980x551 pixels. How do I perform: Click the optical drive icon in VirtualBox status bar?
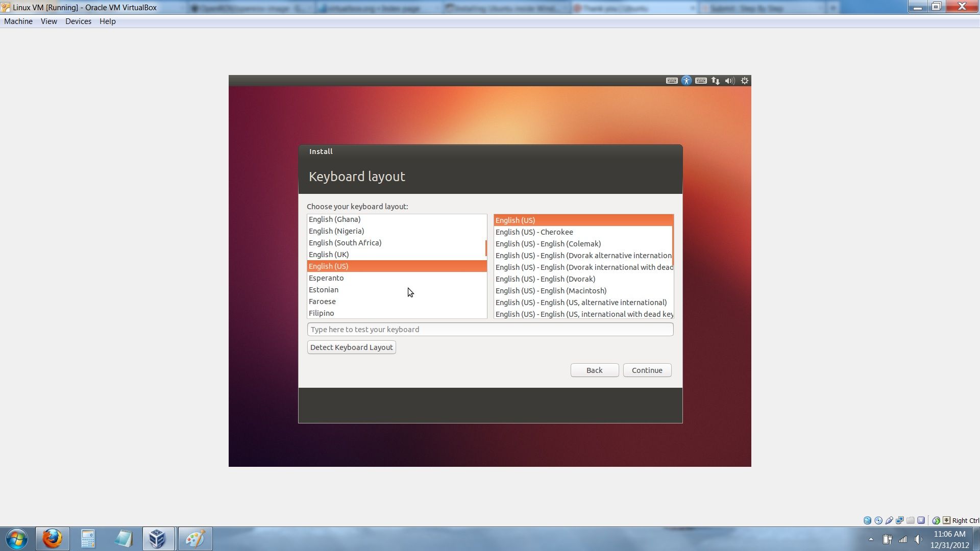878,520
